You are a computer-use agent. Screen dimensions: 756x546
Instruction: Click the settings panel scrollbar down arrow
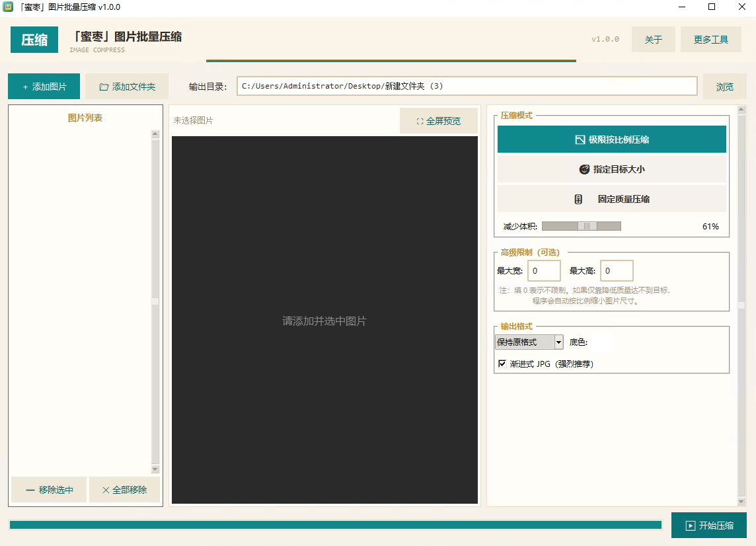(741, 502)
